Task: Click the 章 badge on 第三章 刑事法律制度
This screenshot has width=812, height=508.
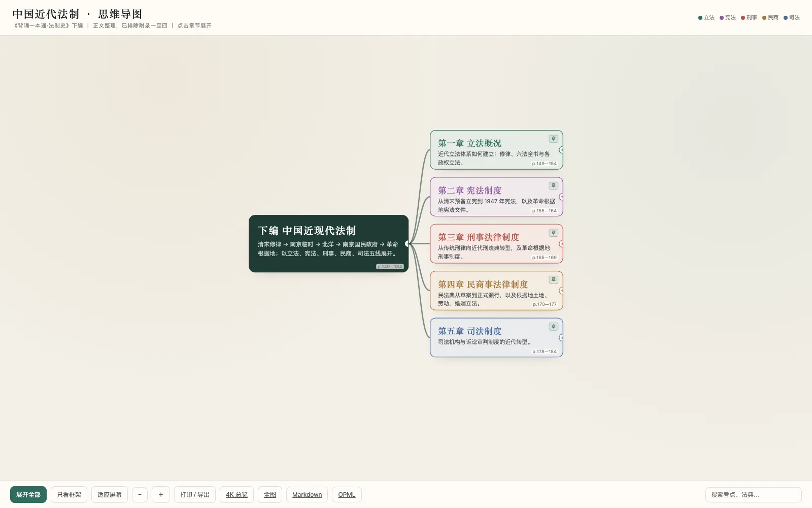Action: [553, 233]
